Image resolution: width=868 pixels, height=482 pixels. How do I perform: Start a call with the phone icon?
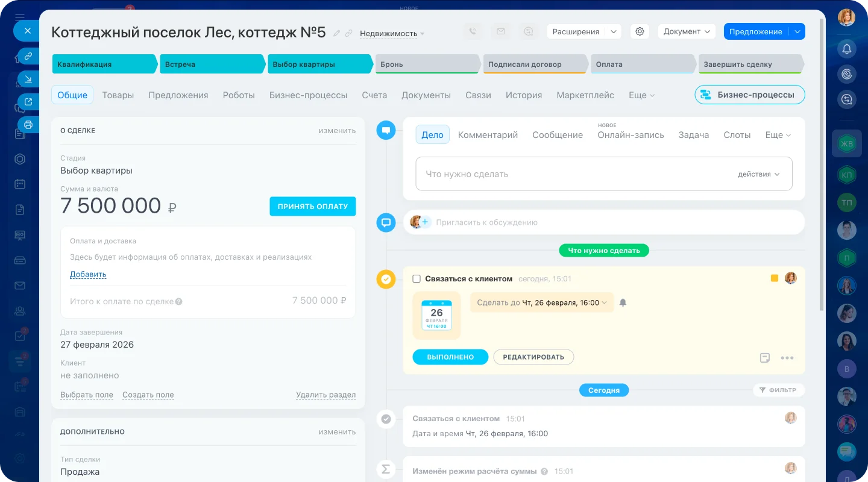[473, 31]
